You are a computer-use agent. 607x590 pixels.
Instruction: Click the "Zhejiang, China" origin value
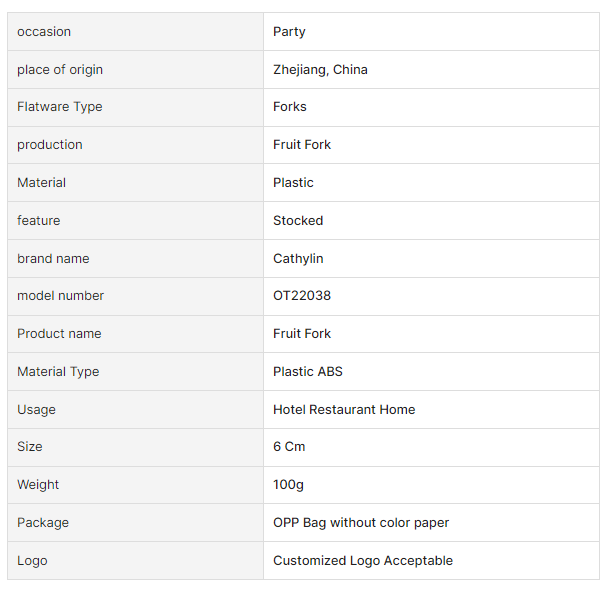point(320,70)
